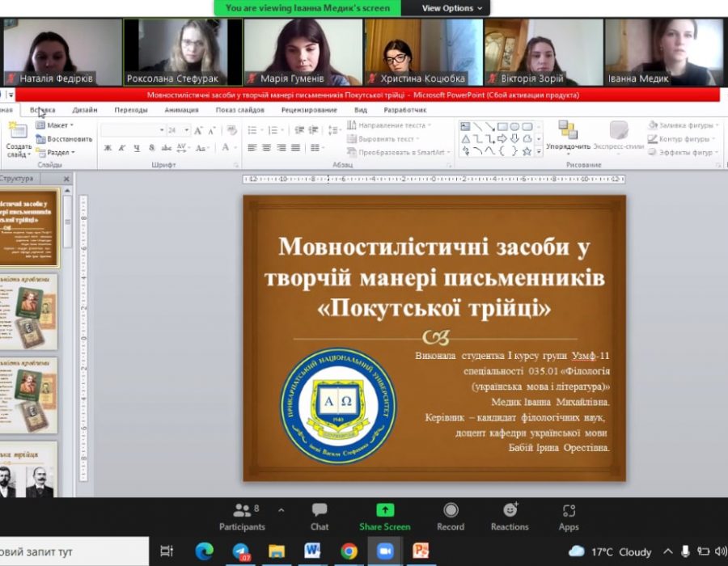Toggle bold Ж formatting

[107, 148]
